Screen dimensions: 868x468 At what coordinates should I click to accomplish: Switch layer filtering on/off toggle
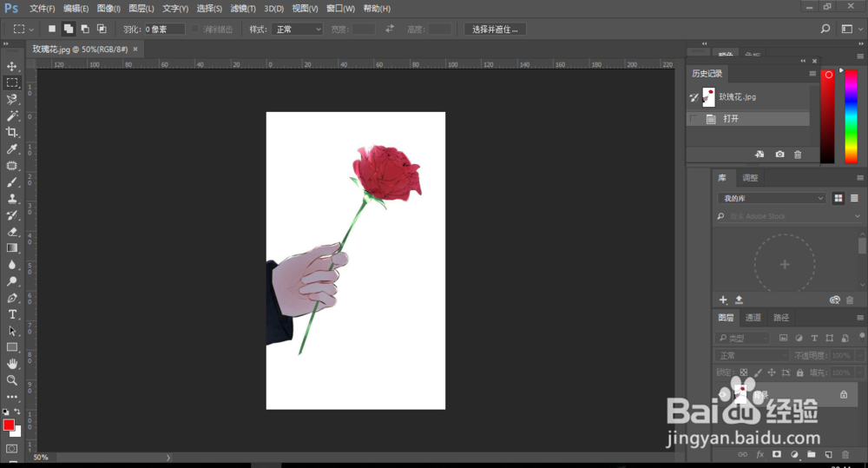coord(862,336)
